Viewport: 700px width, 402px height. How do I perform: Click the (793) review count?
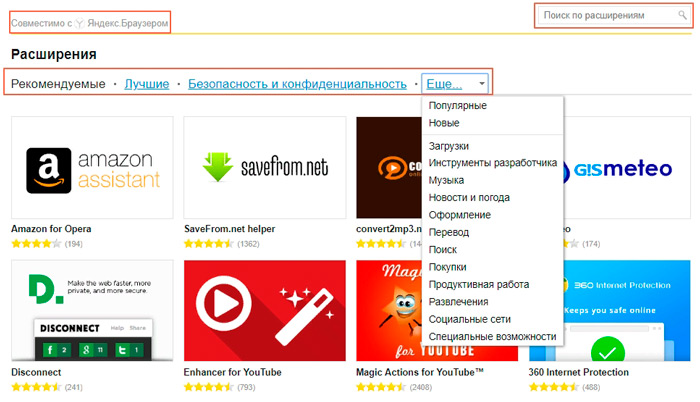click(246, 387)
